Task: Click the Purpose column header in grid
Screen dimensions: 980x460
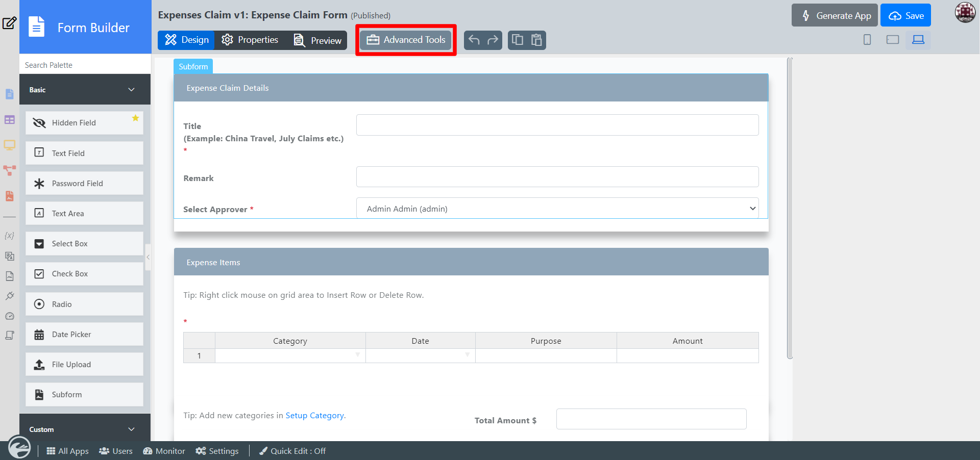Action: (x=546, y=341)
